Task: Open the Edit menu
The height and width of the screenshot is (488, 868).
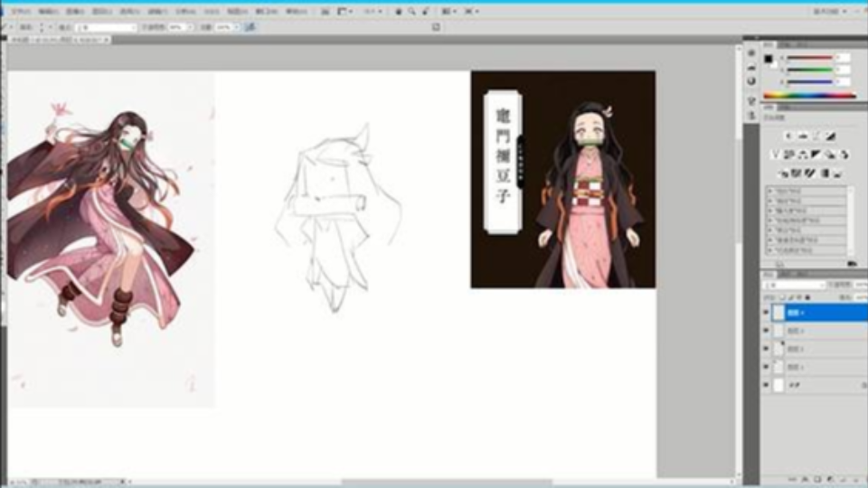Action: [x=48, y=11]
